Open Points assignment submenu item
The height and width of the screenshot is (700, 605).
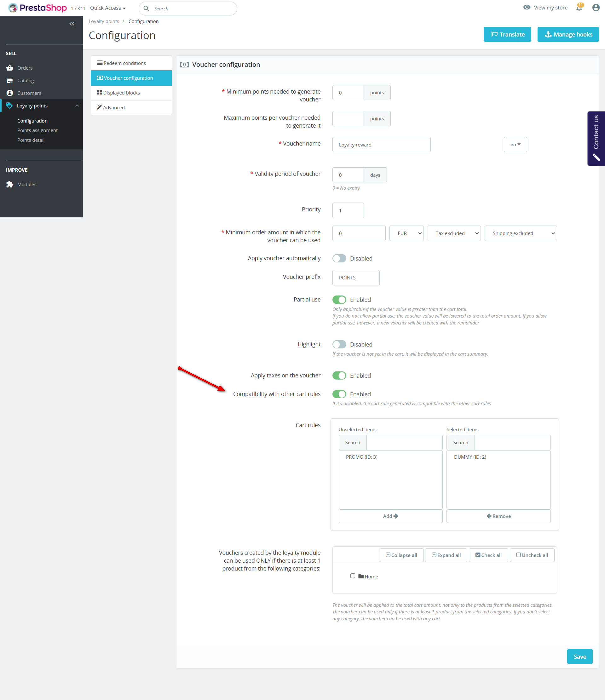point(37,130)
